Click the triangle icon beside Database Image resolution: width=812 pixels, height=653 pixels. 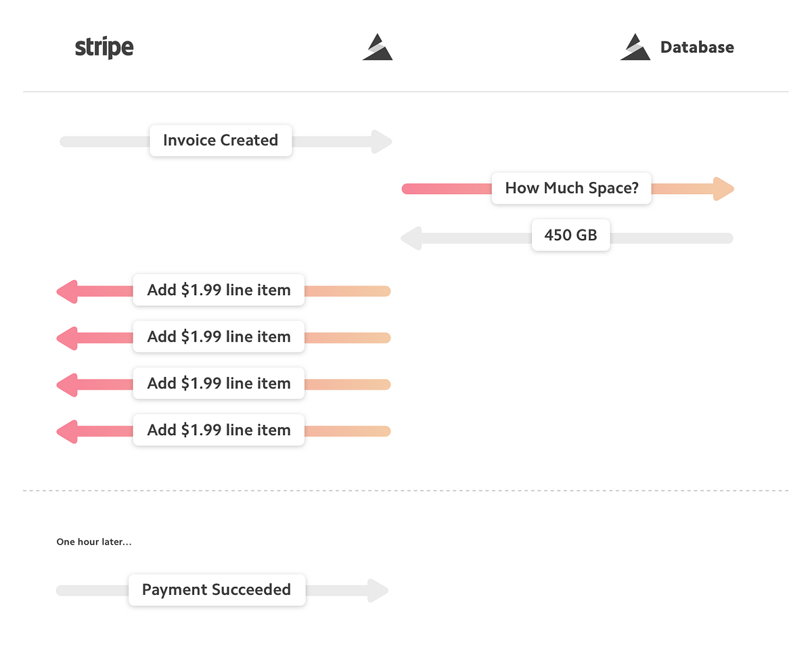click(x=635, y=46)
